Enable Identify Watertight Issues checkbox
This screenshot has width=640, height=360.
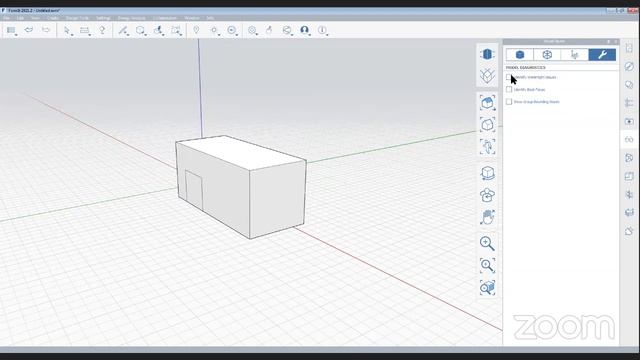coord(509,77)
